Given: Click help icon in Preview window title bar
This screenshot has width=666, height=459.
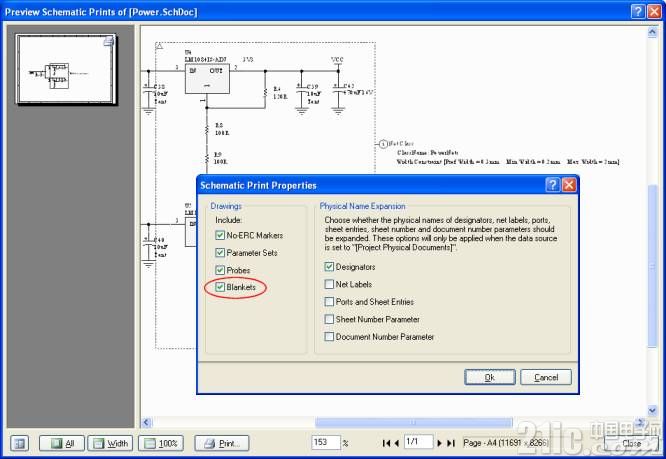Looking at the screenshot, I should tap(638, 11).
